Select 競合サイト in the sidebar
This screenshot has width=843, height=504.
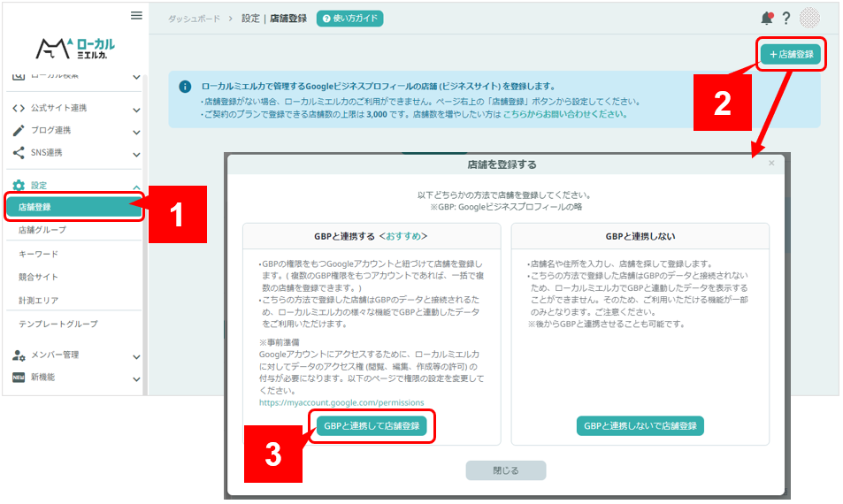point(38,277)
